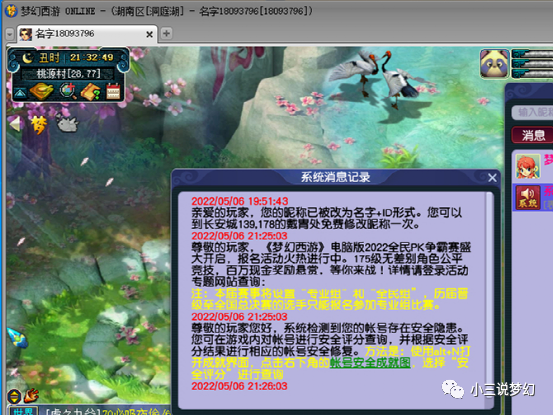Click the blue crystal icon on left edge

[x=17, y=338]
